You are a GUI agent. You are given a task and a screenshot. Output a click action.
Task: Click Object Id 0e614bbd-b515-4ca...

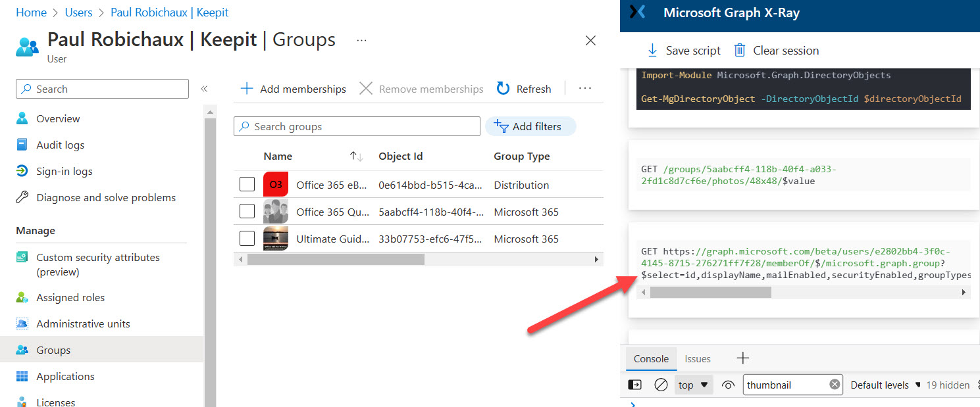[430, 185]
